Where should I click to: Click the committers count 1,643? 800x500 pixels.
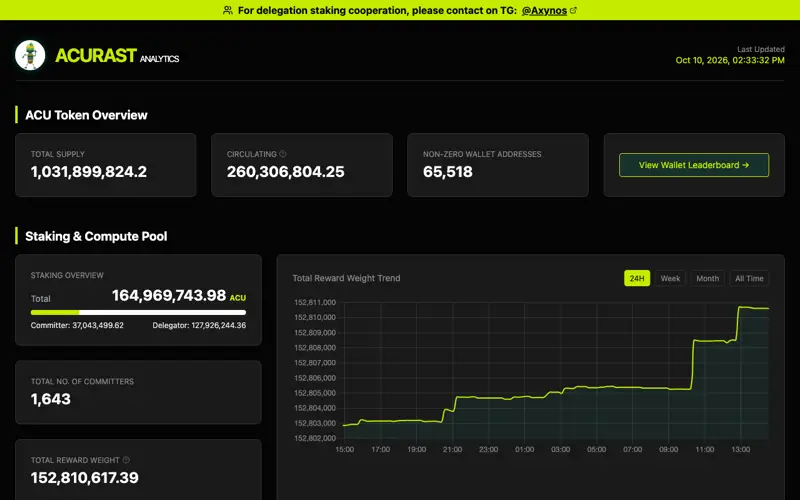pos(51,399)
